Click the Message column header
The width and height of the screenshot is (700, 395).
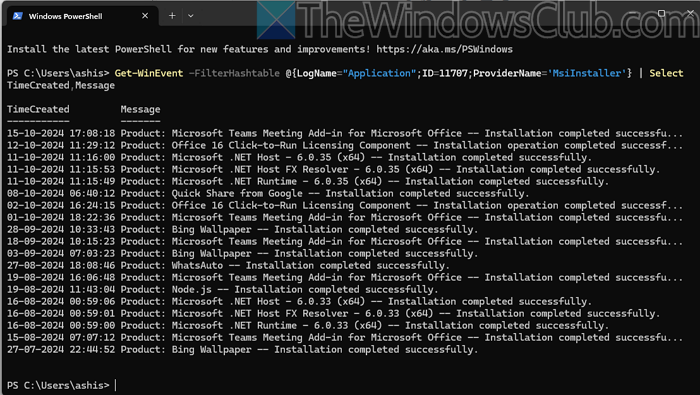pos(140,109)
